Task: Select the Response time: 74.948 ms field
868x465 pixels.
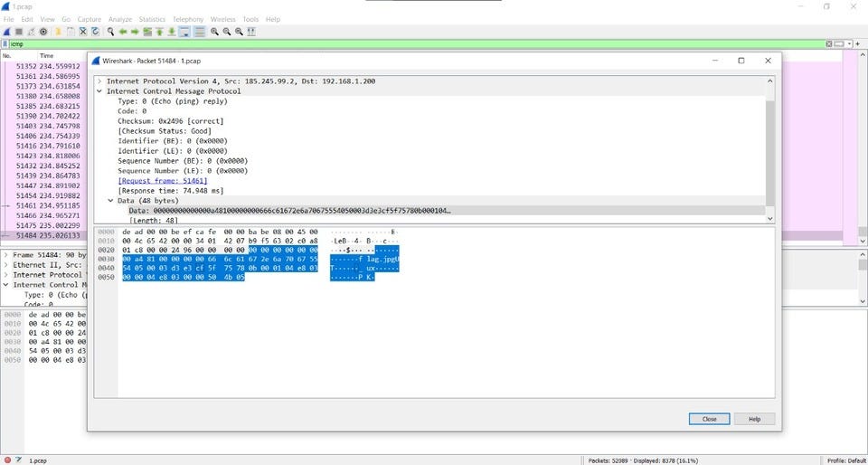Action: [171, 191]
